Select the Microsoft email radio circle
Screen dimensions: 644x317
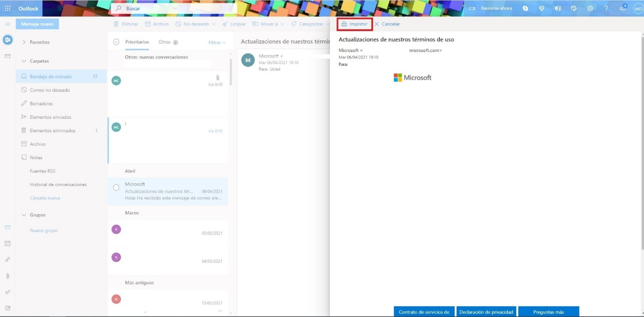coord(116,188)
